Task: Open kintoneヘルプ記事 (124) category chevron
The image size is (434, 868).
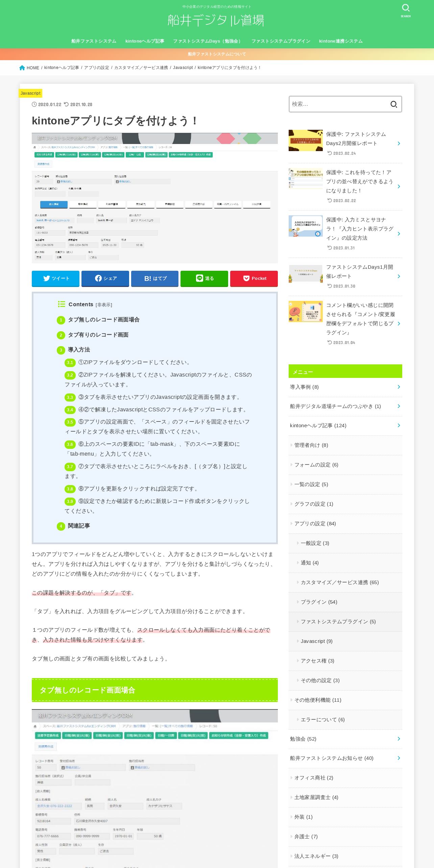Action: [x=399, y=426]
